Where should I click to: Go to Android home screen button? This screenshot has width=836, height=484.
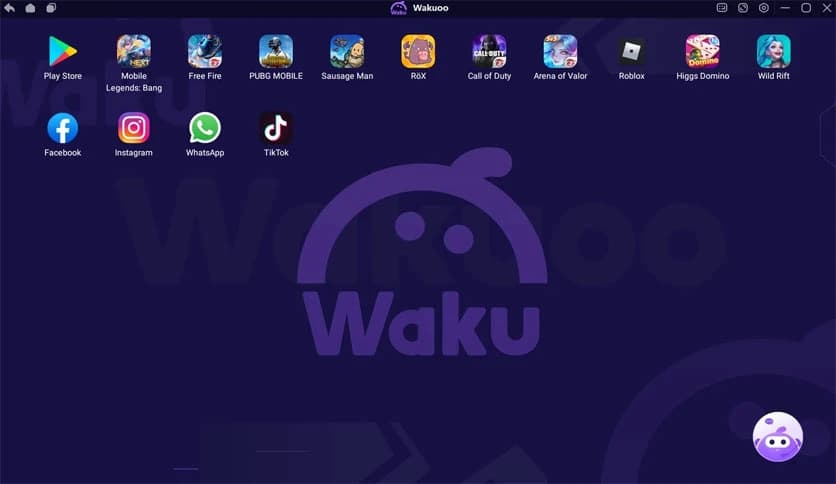point(30,8)
